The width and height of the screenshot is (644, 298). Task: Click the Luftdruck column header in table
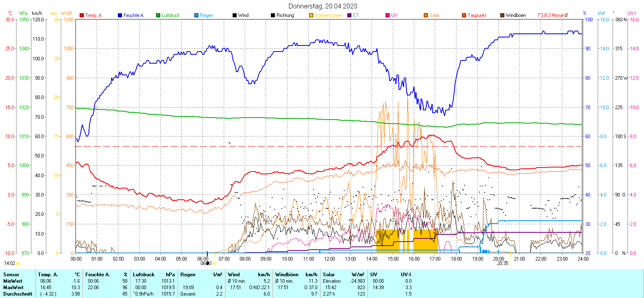(x=144, y=275)
